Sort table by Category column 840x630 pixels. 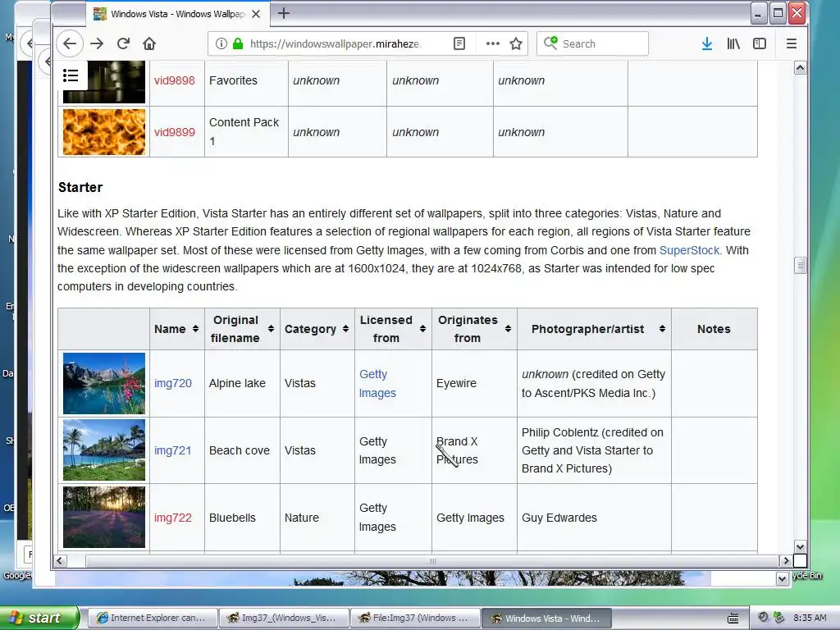[345, 329]
